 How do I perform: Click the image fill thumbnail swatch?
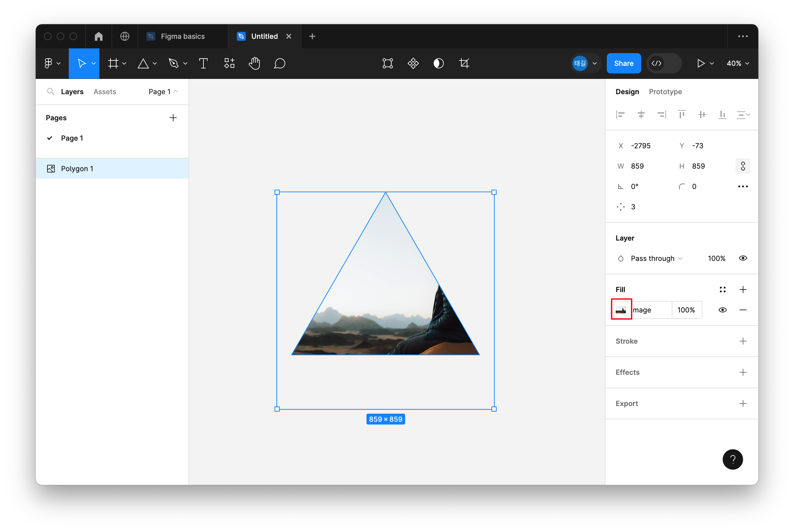coord(621,310)
